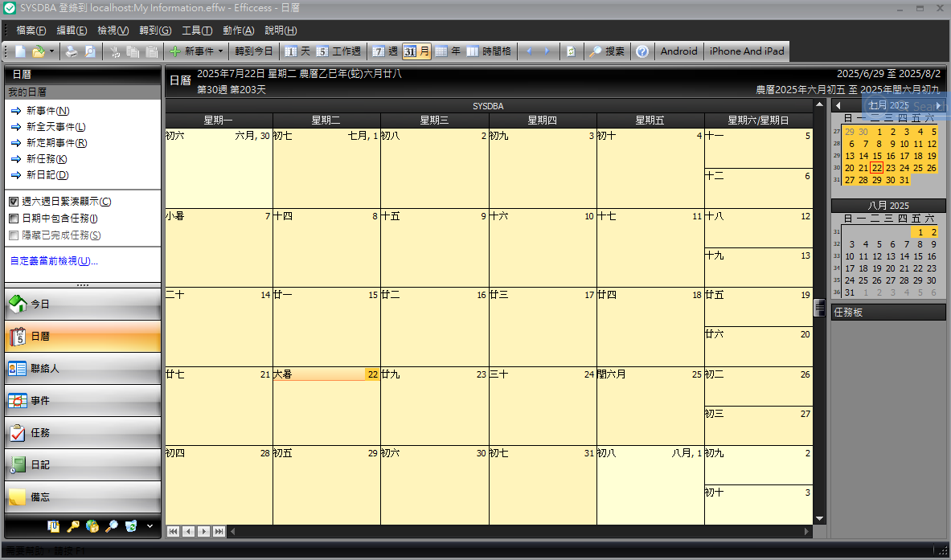This screenshot has height=560, width=951.
Task: Go to previous month in mini calendar
Action: tap(838, 105)
